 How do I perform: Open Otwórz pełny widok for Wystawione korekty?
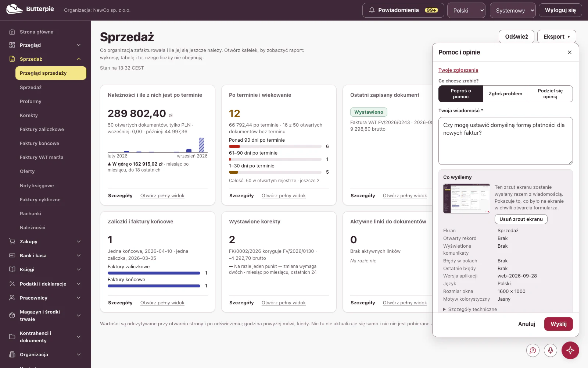coord(284,302)
